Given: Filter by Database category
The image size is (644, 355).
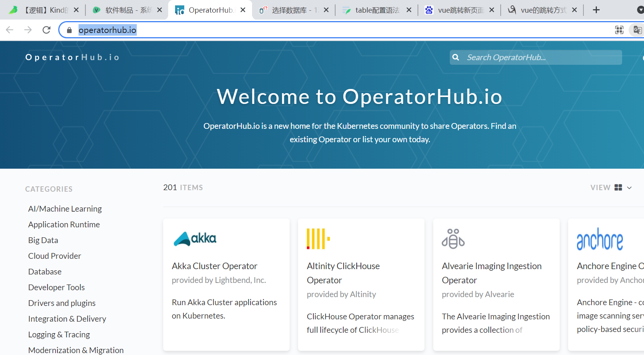Looking at the screenshot, I should tap(45, 272).
